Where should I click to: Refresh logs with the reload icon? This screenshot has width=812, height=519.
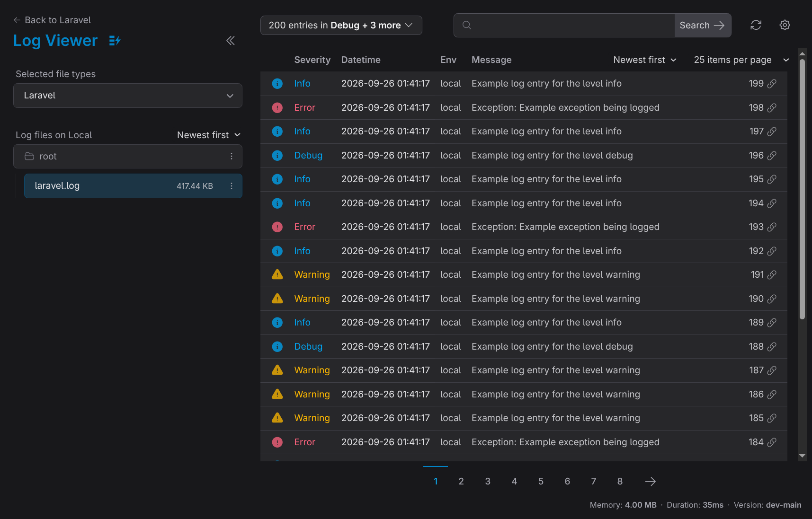[x=756, y=25]
